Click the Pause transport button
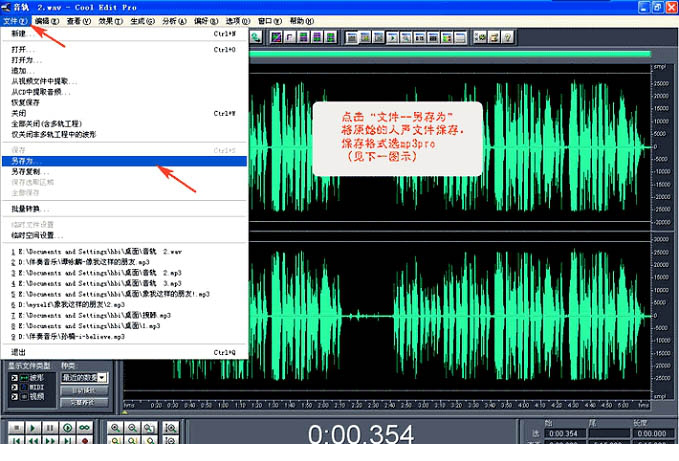This screenshot has height=461, width=679. [x=50, y=428]
